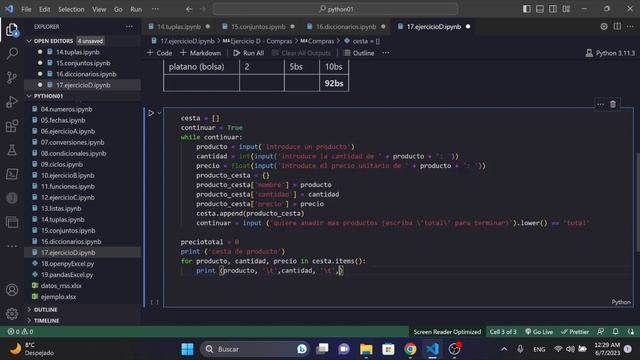The width and height of the screenshot is (640, 360).
Task: Switch to the 16.diccionarios.ipynb tab
Action: (346, 27)
